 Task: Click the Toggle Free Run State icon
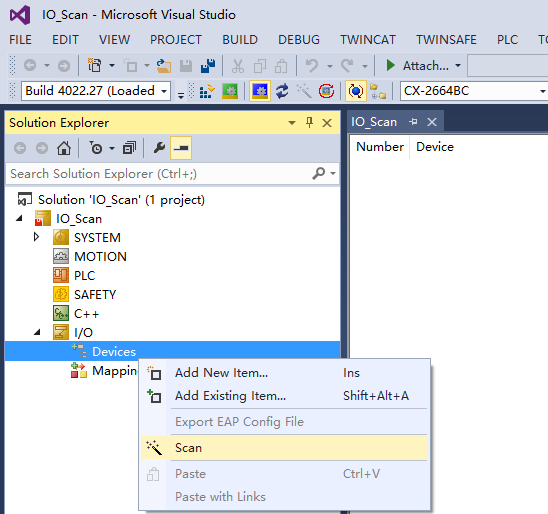coord(326,91)
